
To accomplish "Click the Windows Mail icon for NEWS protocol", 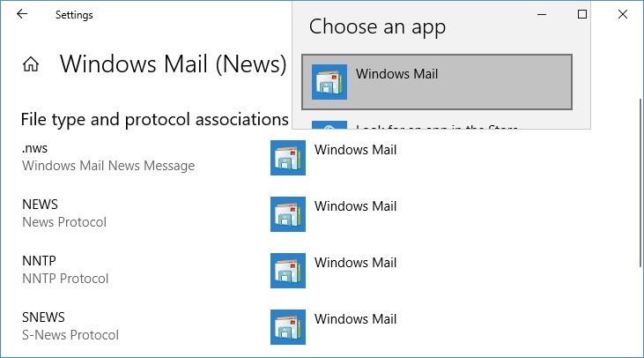I will (288, 214).
